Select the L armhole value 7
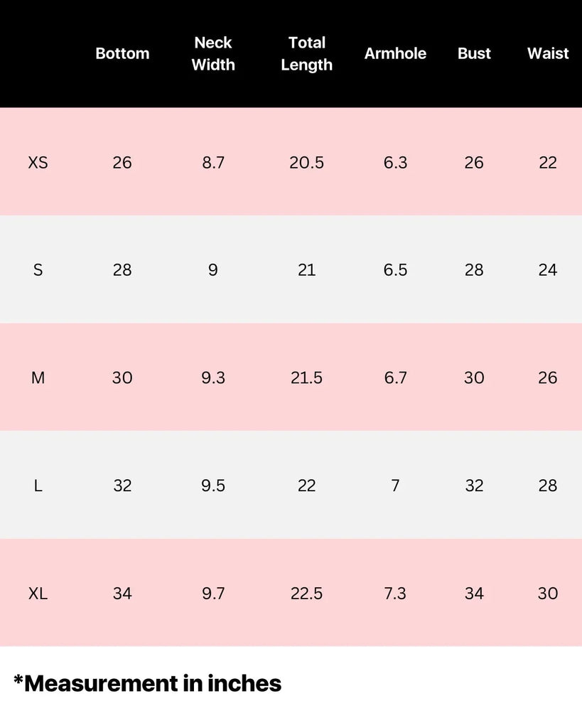The image size is (582, 728). (x=395, y=486)
